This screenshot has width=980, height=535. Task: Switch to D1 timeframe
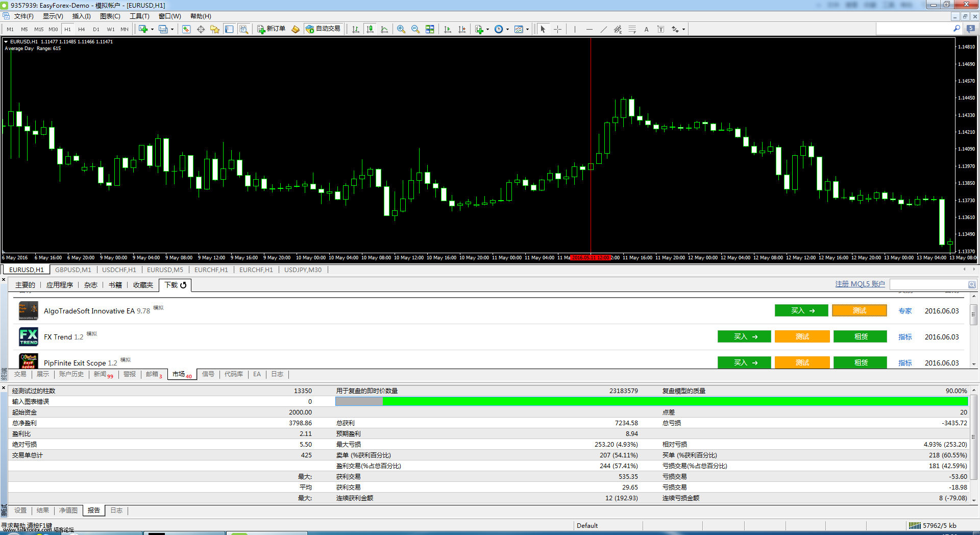(x=96, y=29)
